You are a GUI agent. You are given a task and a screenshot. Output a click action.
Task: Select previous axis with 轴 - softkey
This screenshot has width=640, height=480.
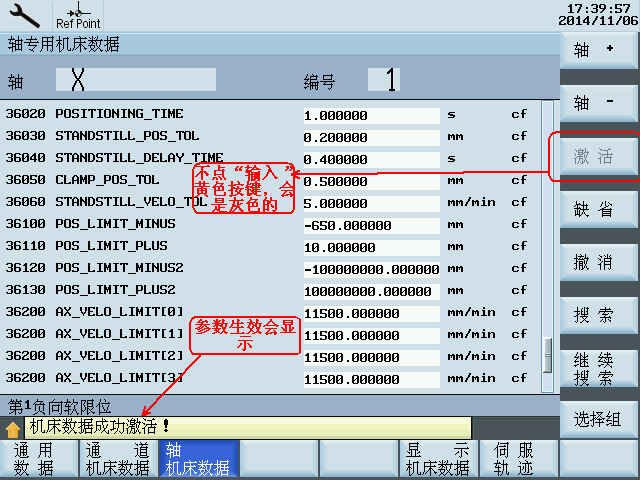[598, 102]
